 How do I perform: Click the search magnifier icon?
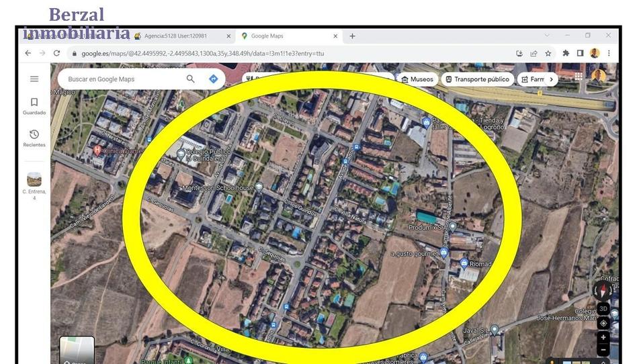pyautogui.click(x=191, y=79)
